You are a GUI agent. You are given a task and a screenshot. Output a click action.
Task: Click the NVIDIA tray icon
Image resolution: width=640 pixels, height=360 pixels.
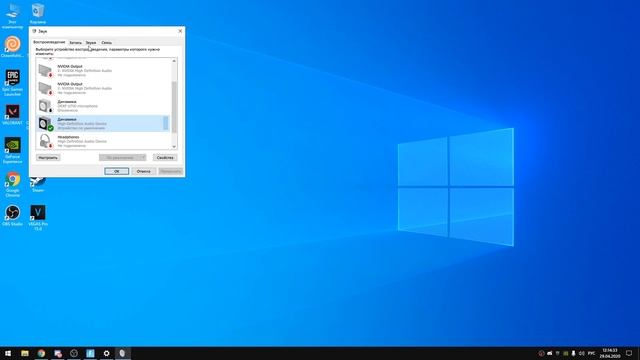pyautogui.click(x=566, y=353)
